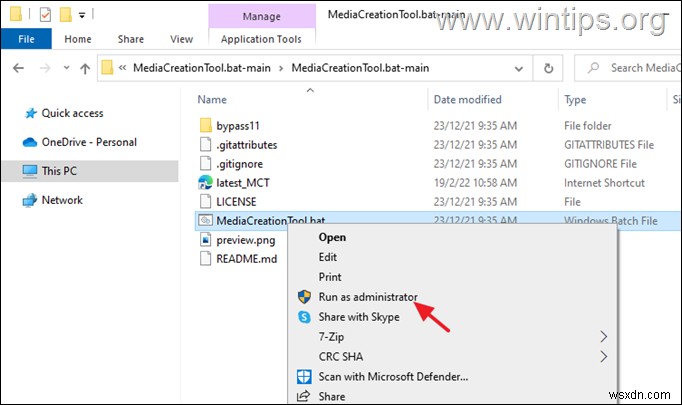Select the MediaCreationTool.bat file
This screenshot has width=682, height=405.
click(271, 221)
